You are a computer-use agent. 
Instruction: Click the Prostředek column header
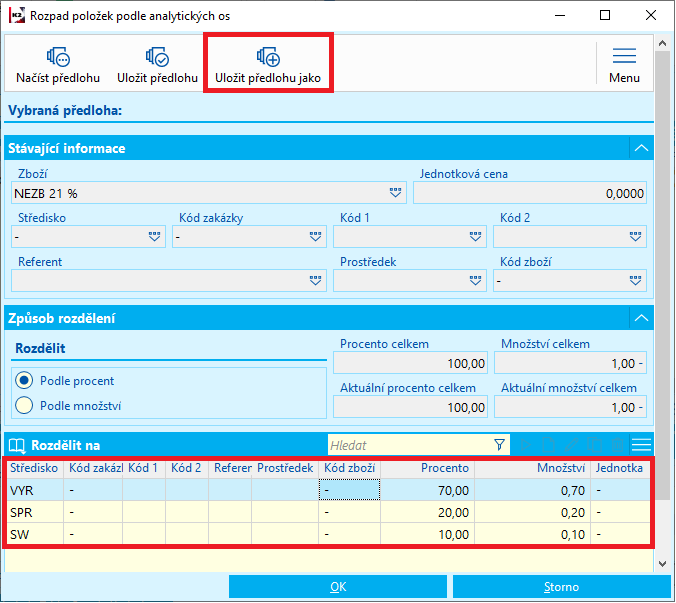pyautogui.click(x=285, y=468)
